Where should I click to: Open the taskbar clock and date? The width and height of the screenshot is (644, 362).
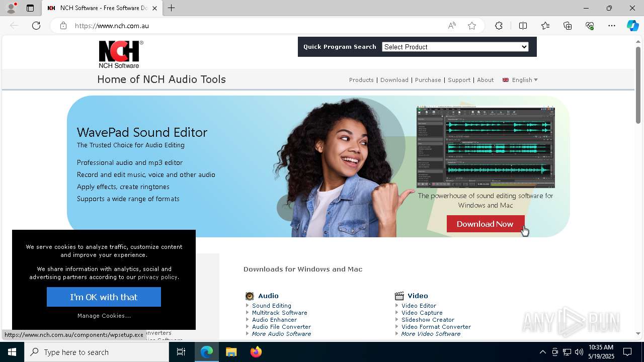click(601, 352)
